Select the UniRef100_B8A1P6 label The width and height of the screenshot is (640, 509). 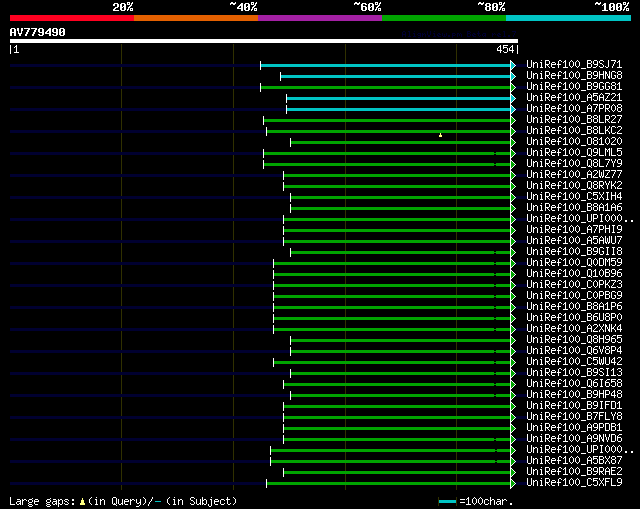point(574,307)
